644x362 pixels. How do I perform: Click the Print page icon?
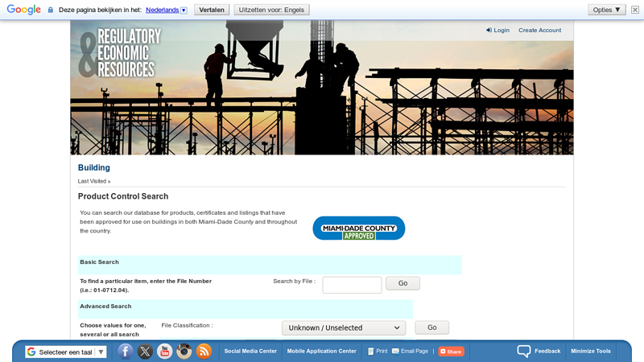(370, 352)
